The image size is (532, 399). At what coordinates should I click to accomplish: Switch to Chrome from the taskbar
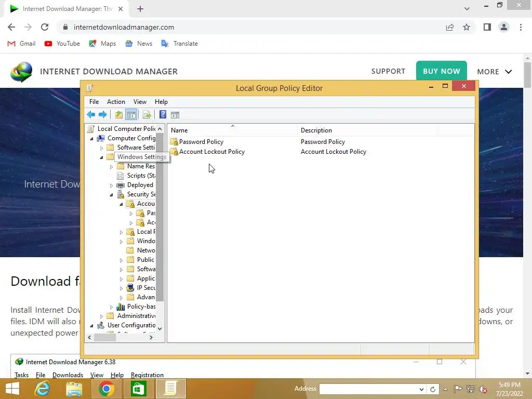(106, 389)
